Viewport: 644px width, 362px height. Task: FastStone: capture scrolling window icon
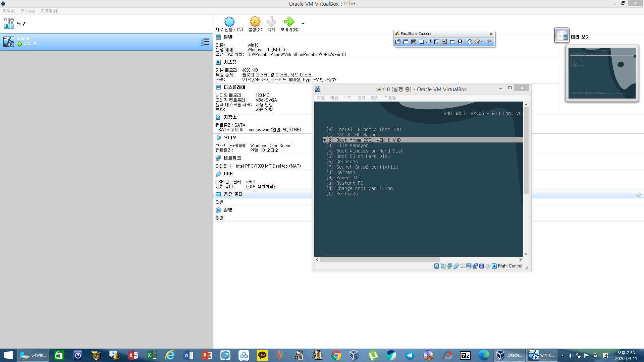click(x=444, y=42)
